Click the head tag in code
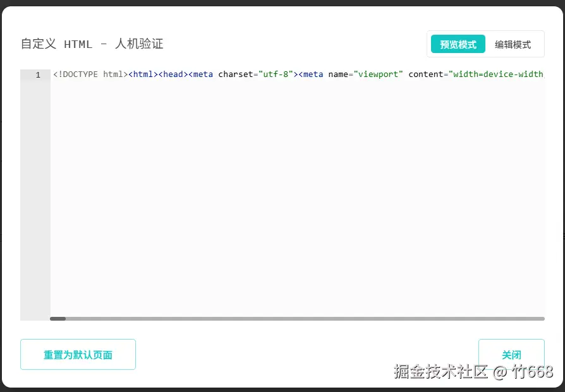 coord(172,74)
